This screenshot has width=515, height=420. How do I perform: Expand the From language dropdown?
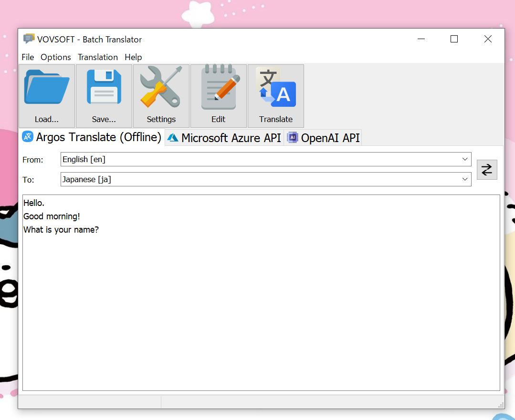465,159
